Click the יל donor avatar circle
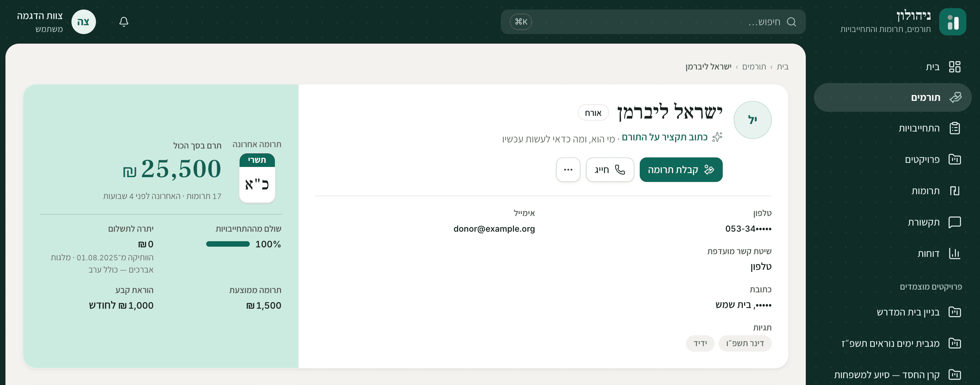The image size is (980, 385). (752, 120)
